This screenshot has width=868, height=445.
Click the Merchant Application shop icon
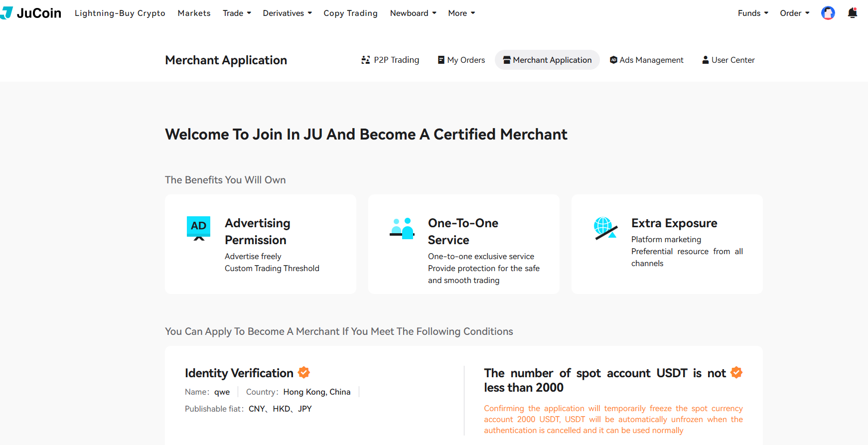(x=507, y=60)
